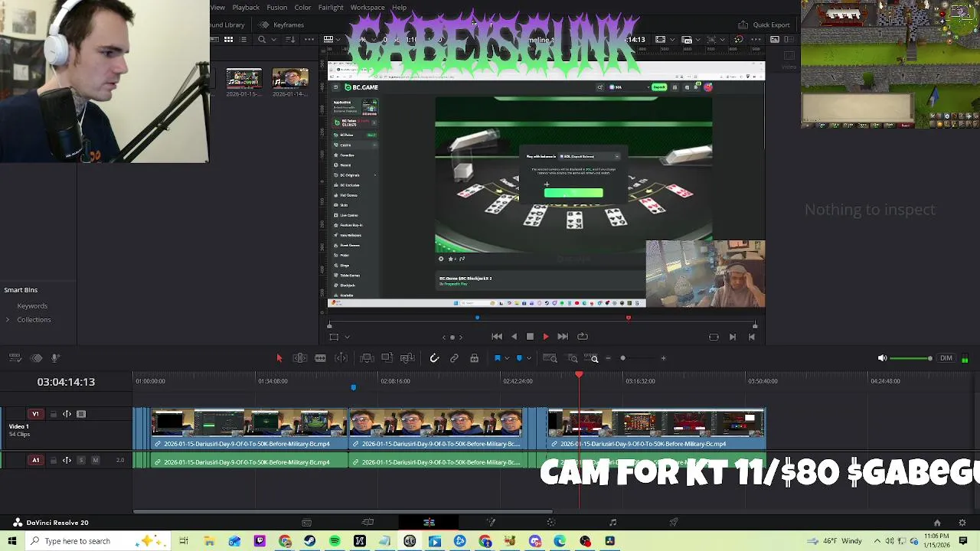Viewport: 980px width, 551px height.
Task: Jump to last frame in viewer
Action: coord(563,337)
